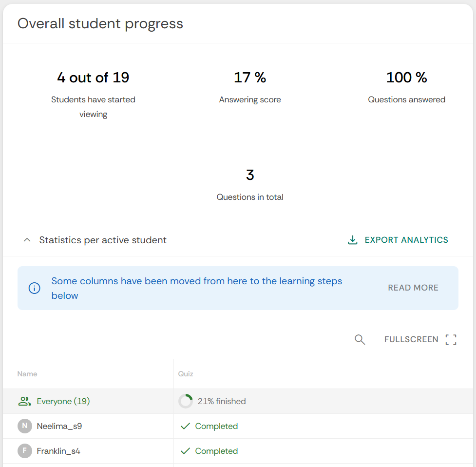Open the READ MORE link
The height and width of the screenshot is (467, 476).
tap(413, 288)
